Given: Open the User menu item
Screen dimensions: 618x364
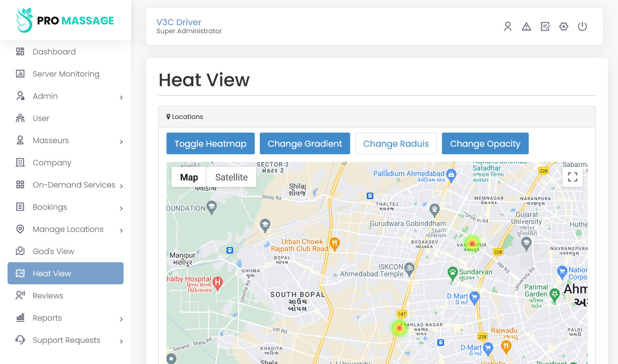Looking at the screenshot, I should pyautogui.click(x=66, y=118).
